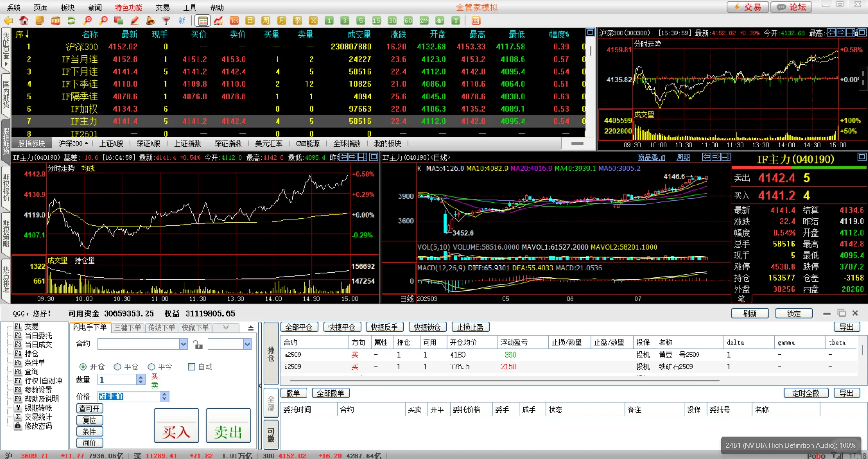The width and height of the screenshot is (868, 459).
Task: Click the zoom out magnifier toolbar icon
Action: (x=104, y=21)
